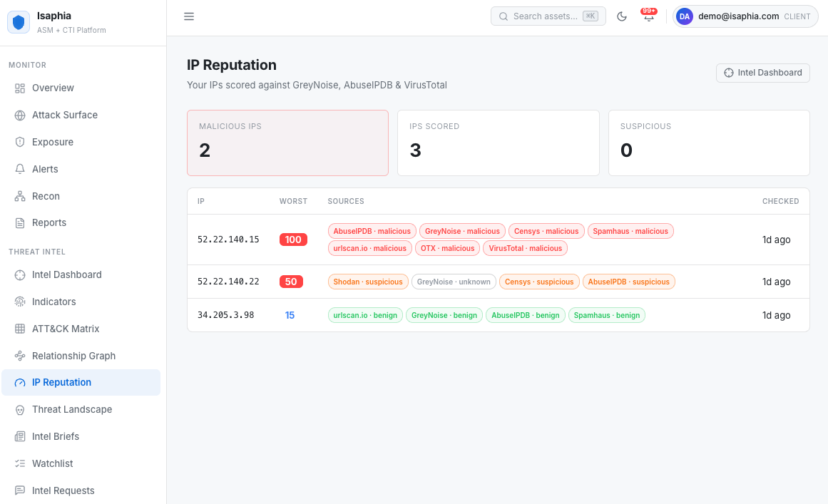Click the Relationship Graph nodes icon
The height and width of the screenshot is (504, 828).
point(20,356)
